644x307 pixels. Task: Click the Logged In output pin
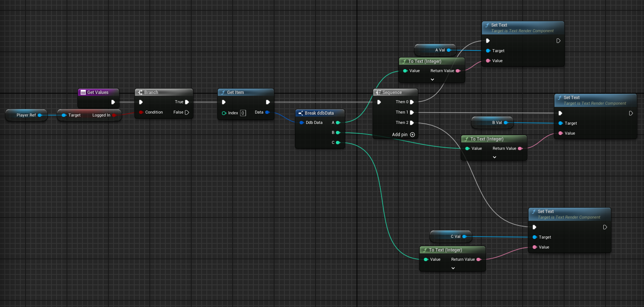pyautogui.click(x=114, y=115)
